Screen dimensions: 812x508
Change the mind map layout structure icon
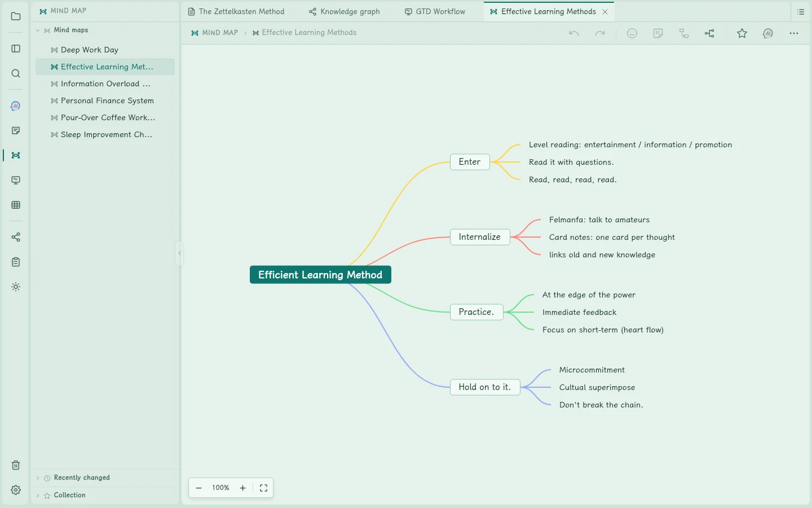tap(710, 33)
